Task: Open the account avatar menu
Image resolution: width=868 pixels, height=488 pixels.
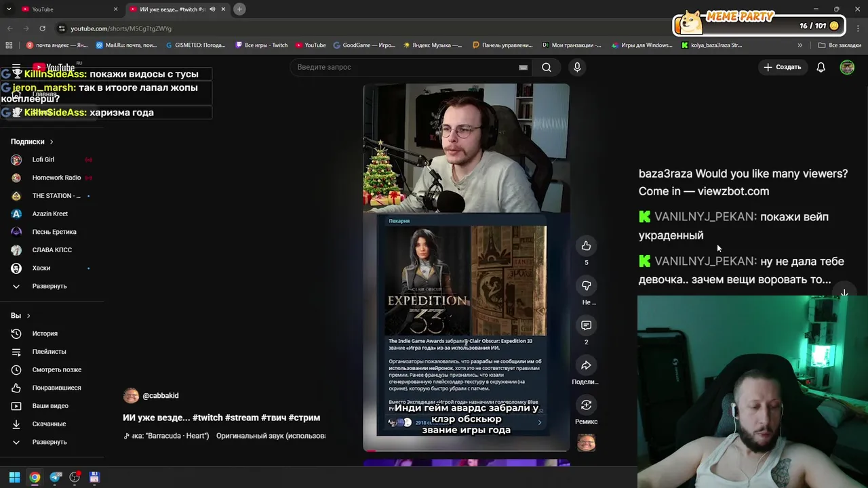Action: [x=847, y=67]
